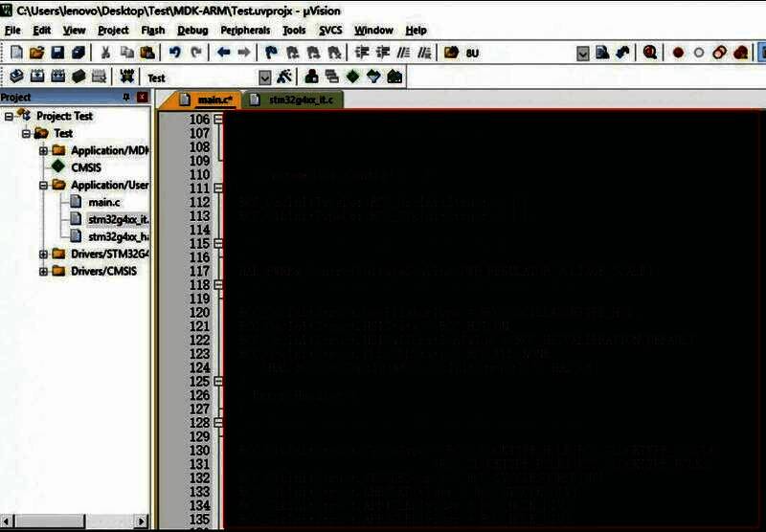This screenshot has height=532, width=766.
Task: Click the Cut scissors icon
Action: (x=105, y=54)
